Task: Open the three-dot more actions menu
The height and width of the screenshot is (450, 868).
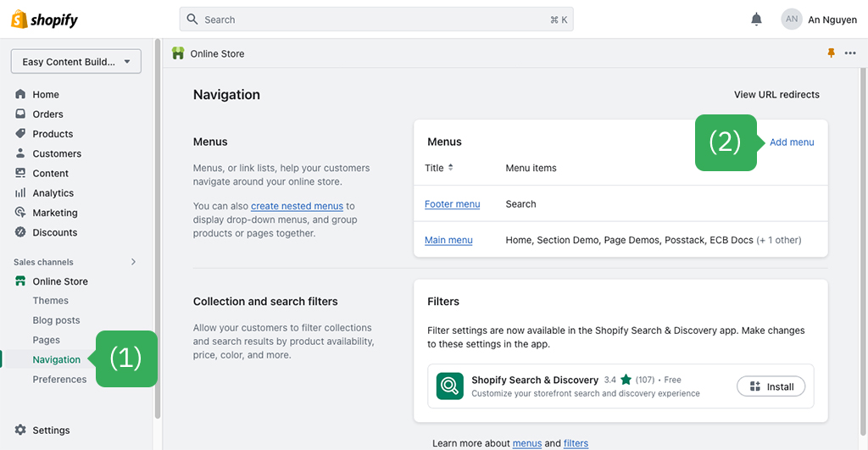Action: point(850,53)
